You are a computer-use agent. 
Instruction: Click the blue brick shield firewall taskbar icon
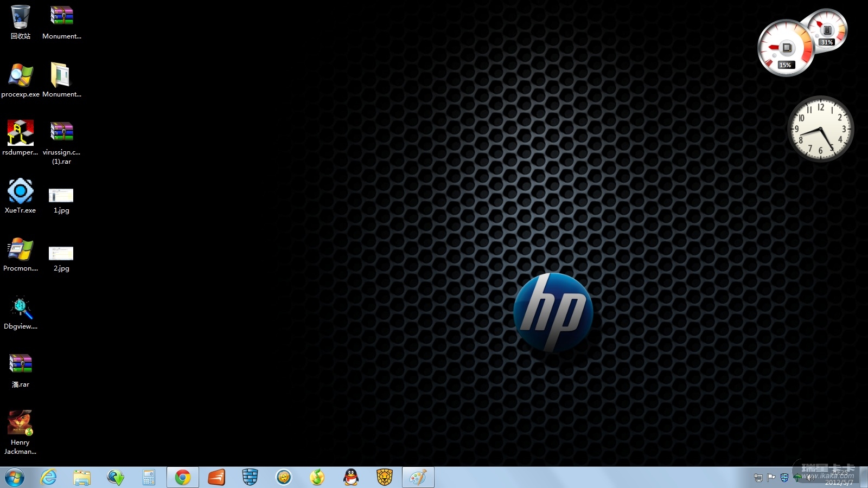[250, 478]
